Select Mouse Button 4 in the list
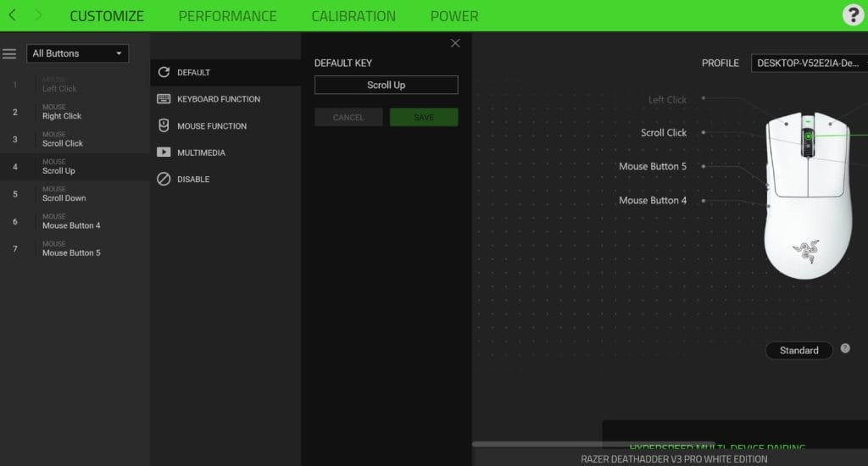 click(x=71, y=225)
